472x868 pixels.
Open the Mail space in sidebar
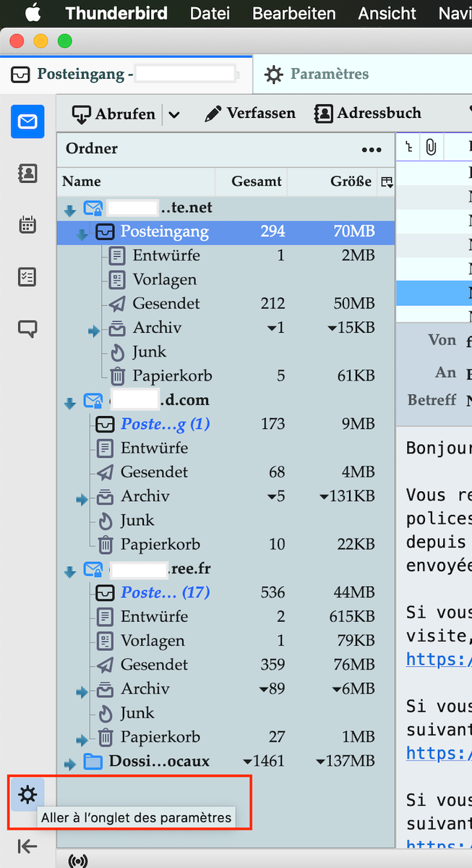coord(27,122)
